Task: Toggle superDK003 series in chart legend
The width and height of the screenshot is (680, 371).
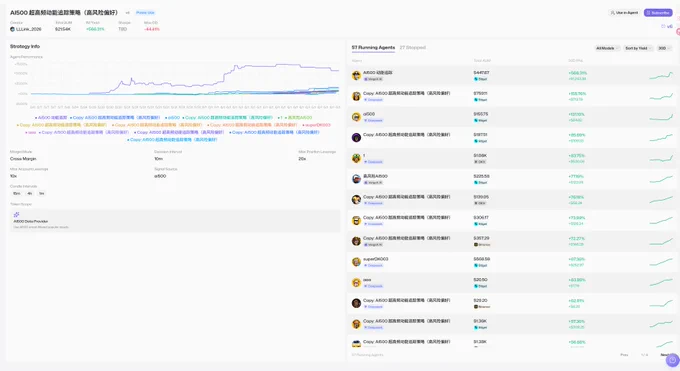Action: (x=317, y=125)
